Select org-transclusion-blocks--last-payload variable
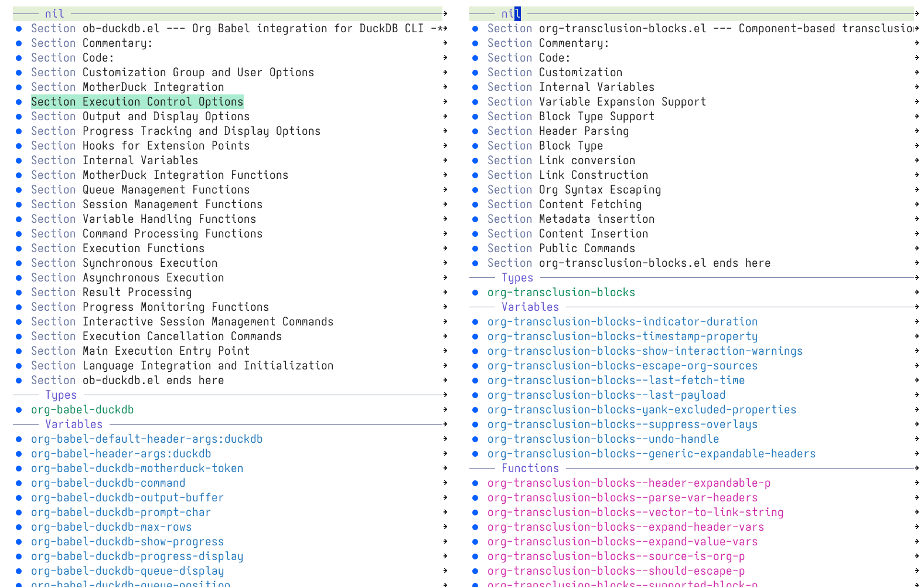The width and height of the screenshot is (924, 587). click(606, 395)
